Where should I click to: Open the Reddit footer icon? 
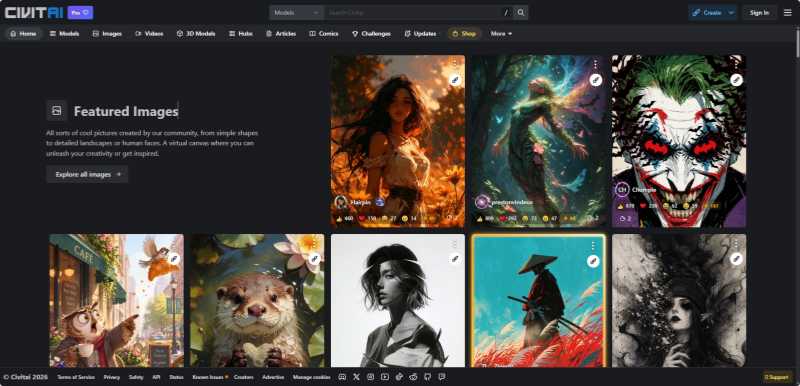[413, 377]
